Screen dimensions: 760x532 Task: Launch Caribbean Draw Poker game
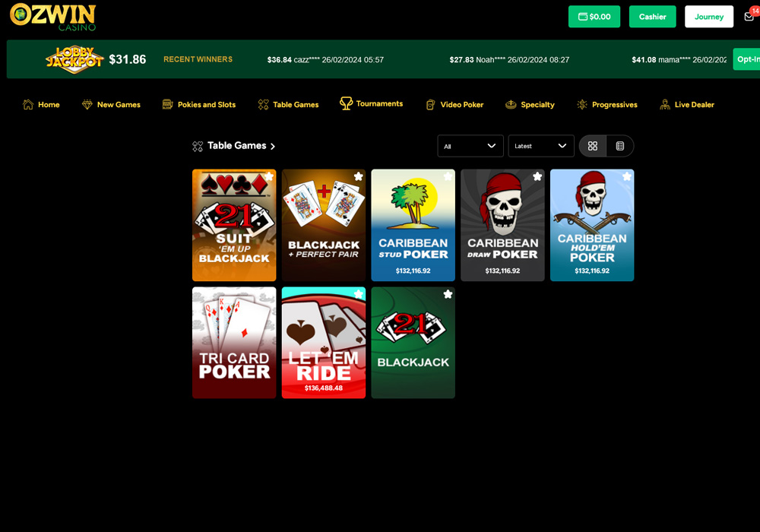point(502,225)
